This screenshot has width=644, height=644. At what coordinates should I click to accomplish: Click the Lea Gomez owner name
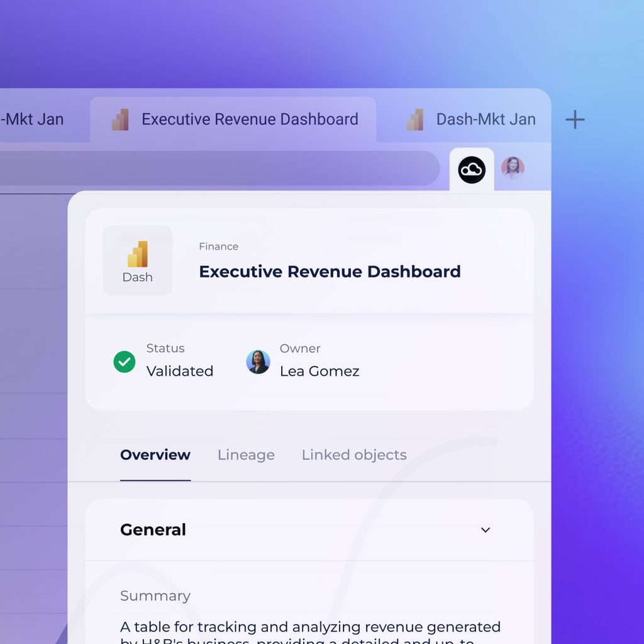(319, 371)
